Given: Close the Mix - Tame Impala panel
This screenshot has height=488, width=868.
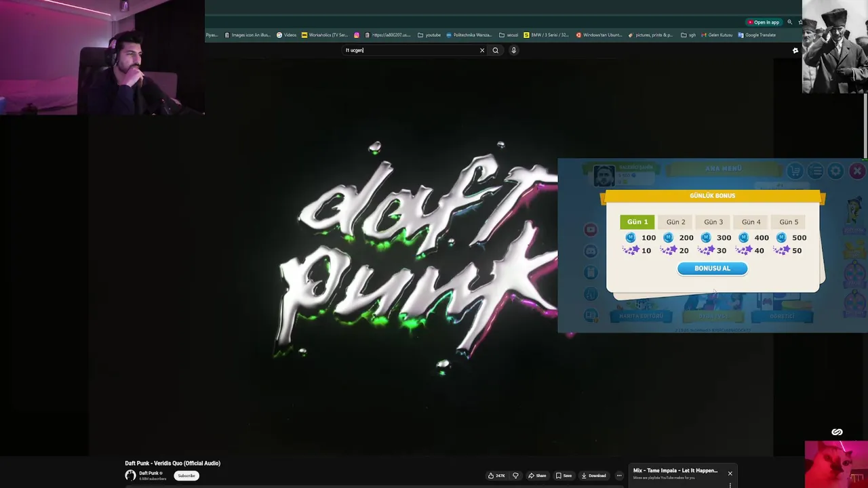Looking at the screenshot, I should 730,473.
